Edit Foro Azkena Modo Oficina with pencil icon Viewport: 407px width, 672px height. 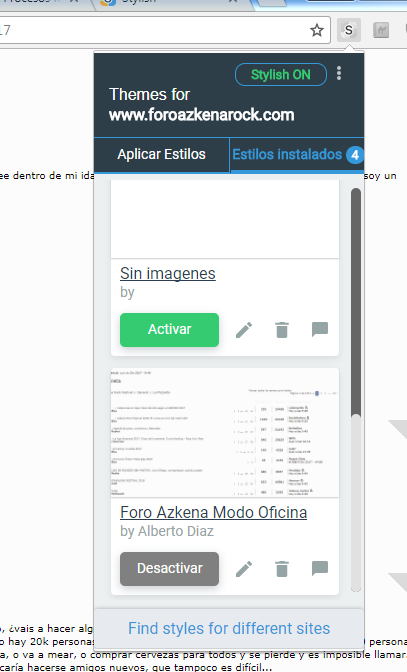tap(244, 569)
